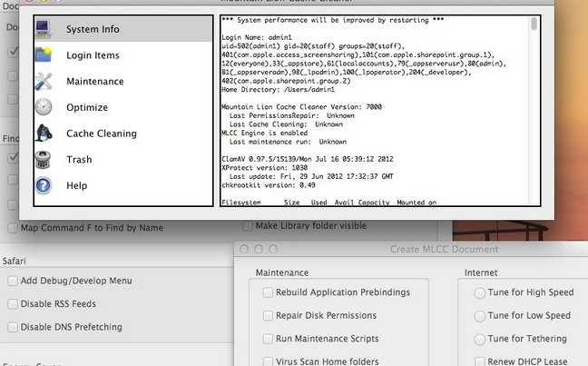Toggle Renew DHCP Lease checkbox
This screenshot has width=588, height=366.
pos(480,361)
